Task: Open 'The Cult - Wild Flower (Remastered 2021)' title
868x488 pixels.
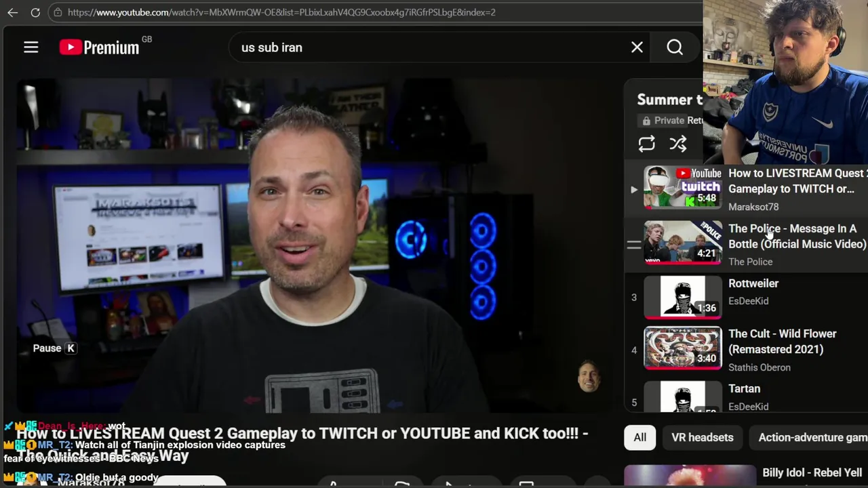Action: tap(783, 342)
